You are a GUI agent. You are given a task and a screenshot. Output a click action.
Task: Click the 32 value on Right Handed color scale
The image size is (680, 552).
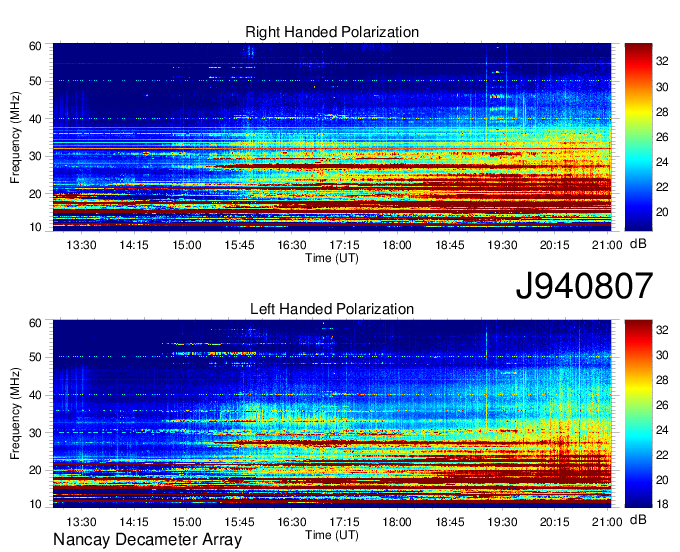662,62
